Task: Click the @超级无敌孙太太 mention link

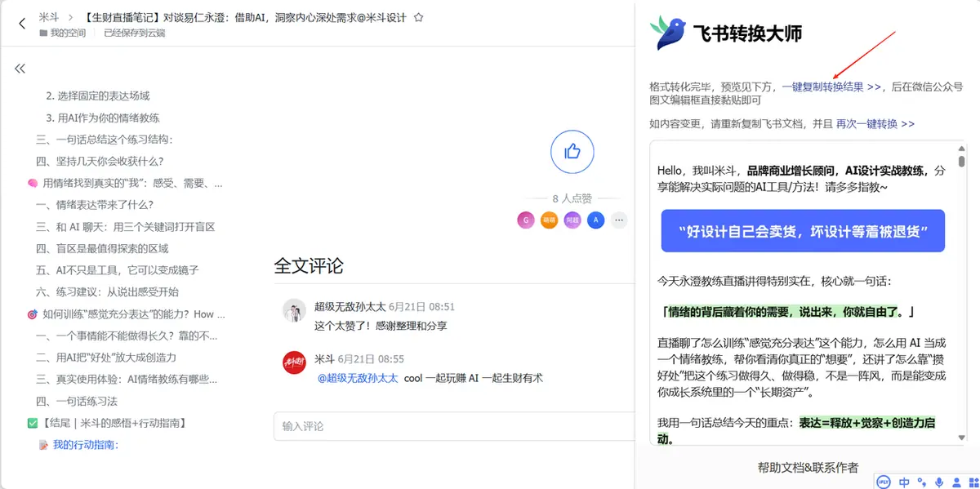Action: coord(357,378)
